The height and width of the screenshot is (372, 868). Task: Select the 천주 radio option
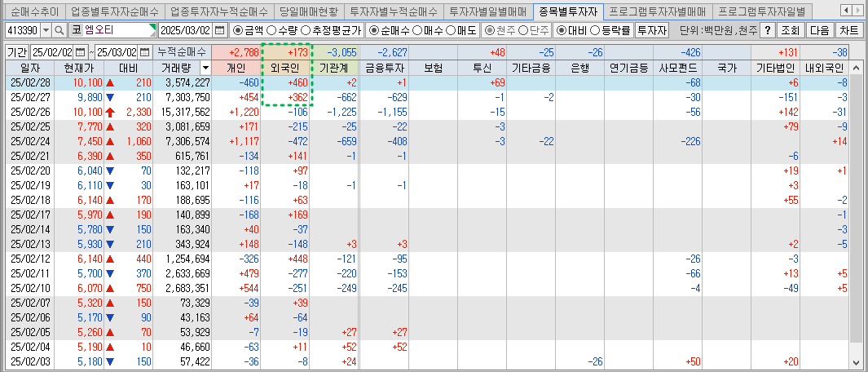[x=490, y=30]
